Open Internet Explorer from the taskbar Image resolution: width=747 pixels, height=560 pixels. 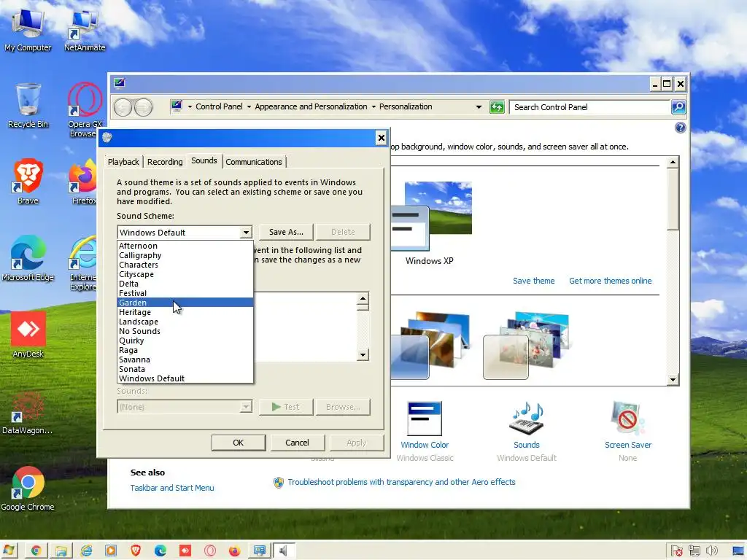tap(86, 551)
